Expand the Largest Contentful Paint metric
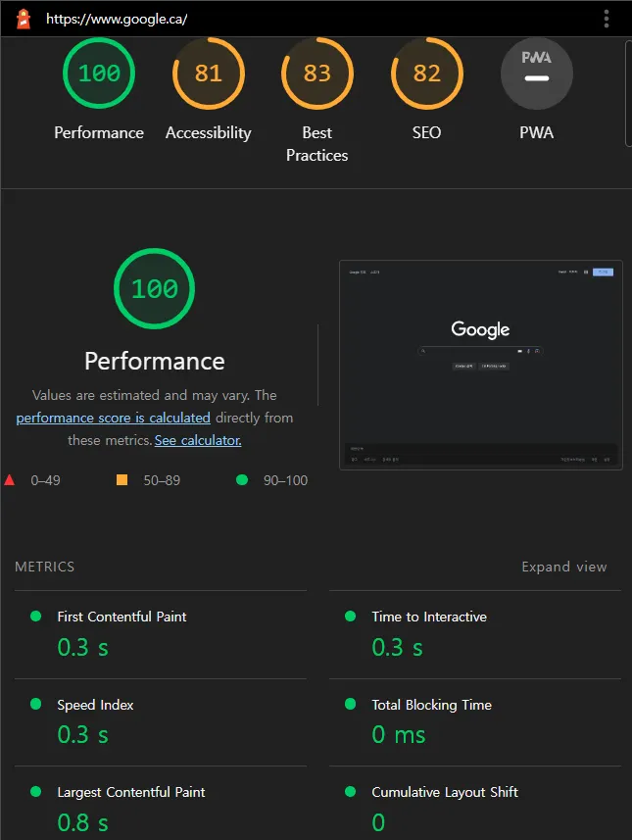632x840 pixels. (x=131, y=792)
